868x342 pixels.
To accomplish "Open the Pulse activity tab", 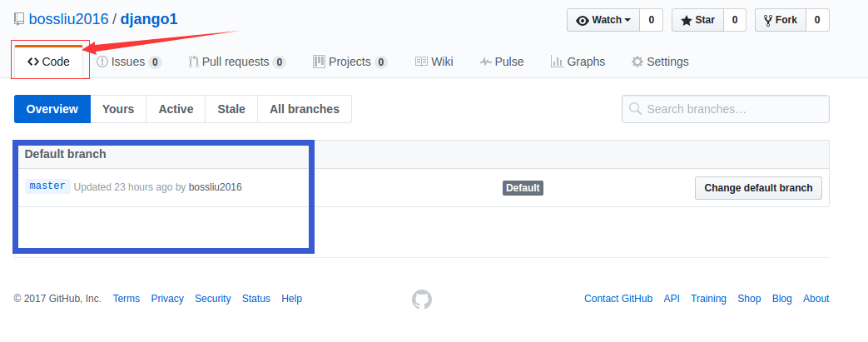I will point(502,62).
